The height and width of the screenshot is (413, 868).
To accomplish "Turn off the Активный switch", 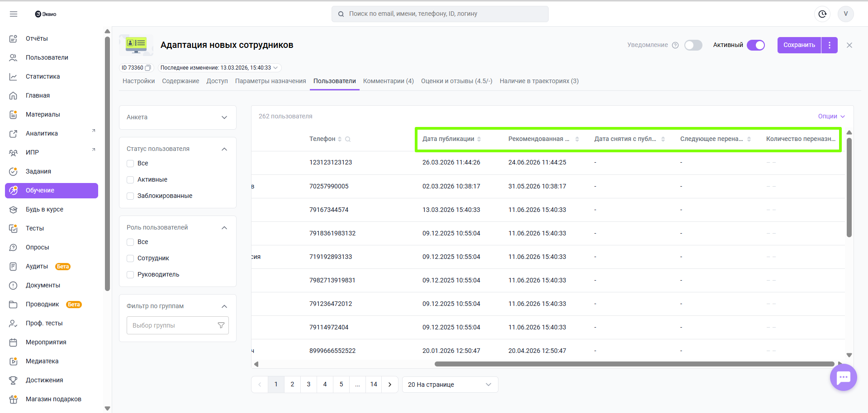I will point(755,45).
